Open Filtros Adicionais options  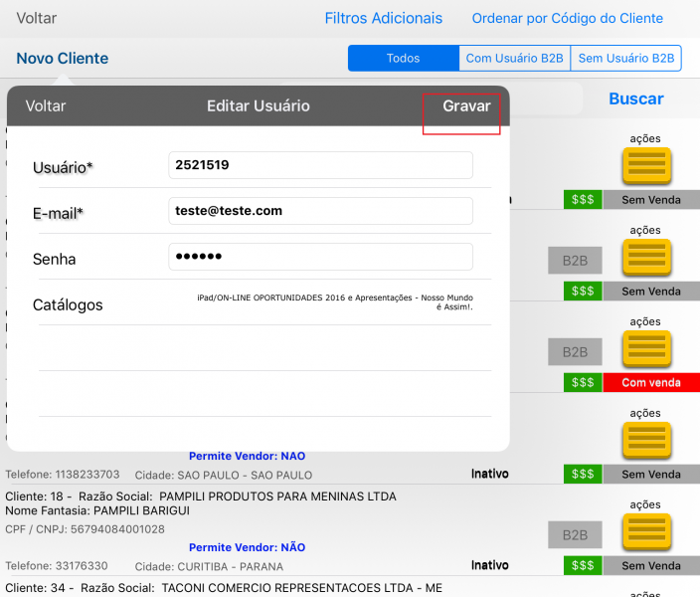point(383,18)
